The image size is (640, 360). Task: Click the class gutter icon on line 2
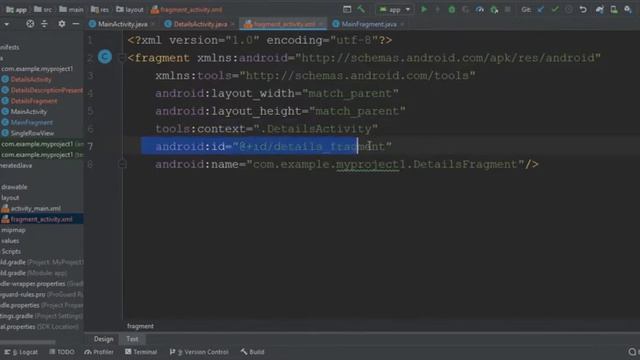point(105,57)
